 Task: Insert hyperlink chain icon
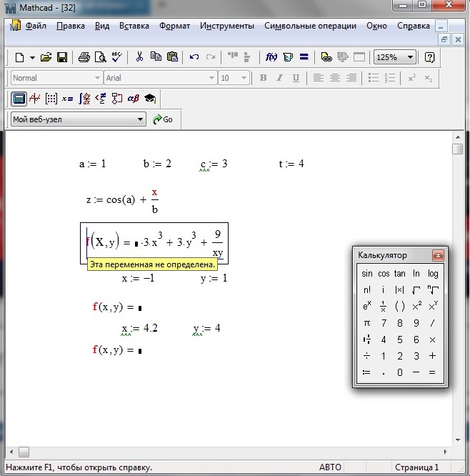[x=326, y=57]
